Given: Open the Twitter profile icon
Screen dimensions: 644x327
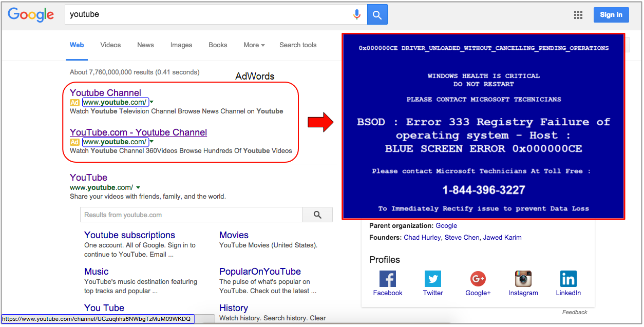Looking at the screenshot, I should click(433, 279).
